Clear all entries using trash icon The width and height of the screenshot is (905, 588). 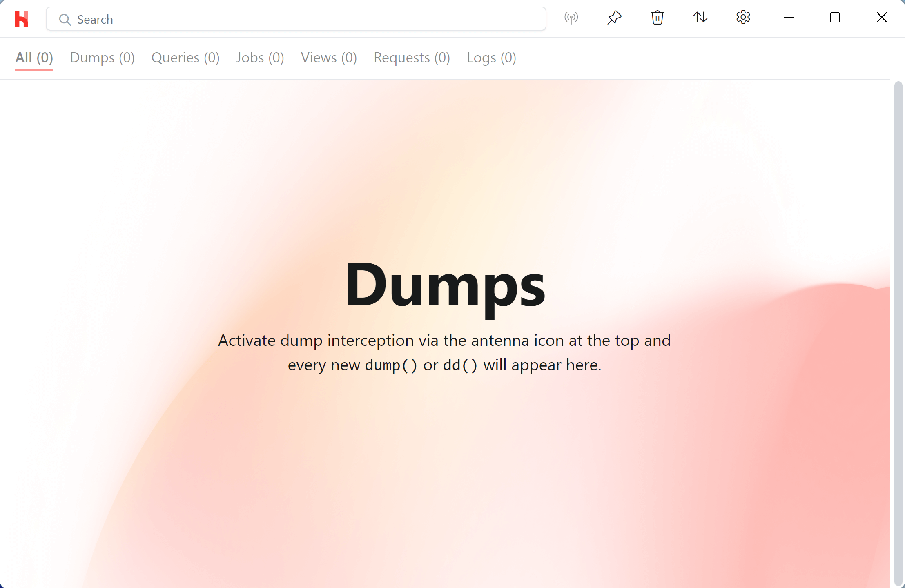pyautogui.click(x=657, y=18)
